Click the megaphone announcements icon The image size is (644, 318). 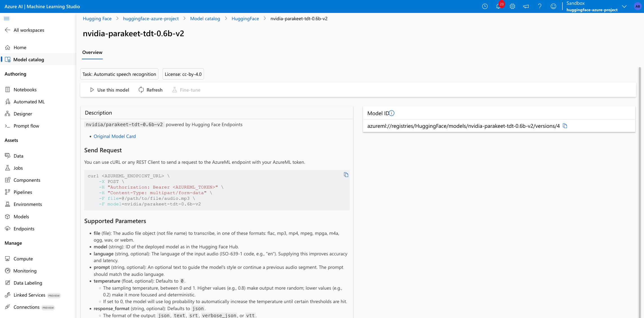[526, 6]
